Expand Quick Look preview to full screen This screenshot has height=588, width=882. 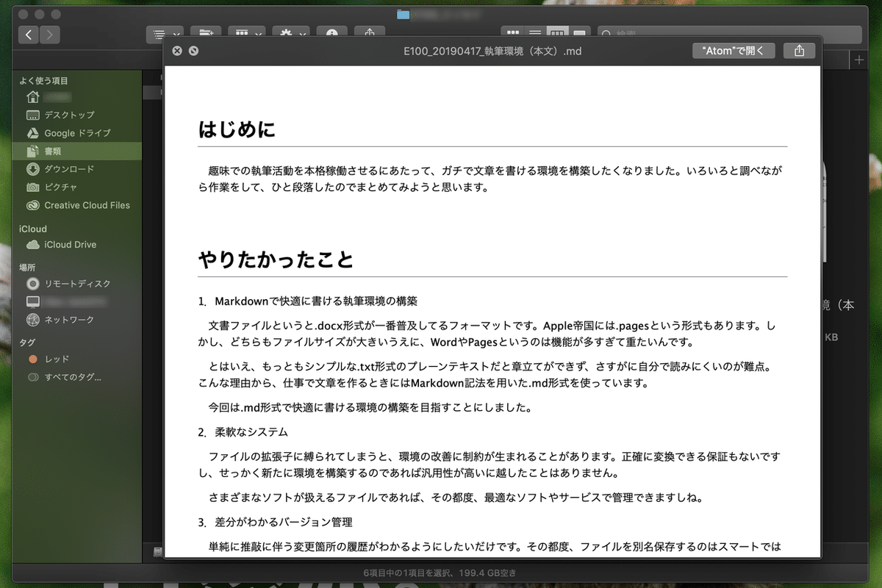[193, 51]
